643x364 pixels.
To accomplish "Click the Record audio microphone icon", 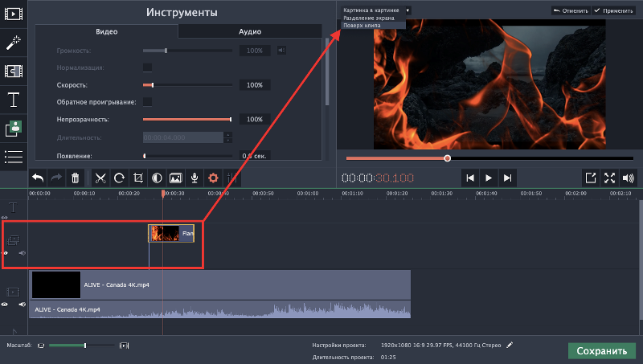I will tap(195, 178).
